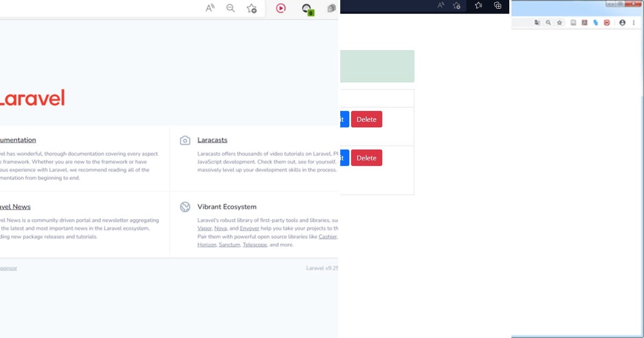Open the Vapor link in the Ecosystem text
This screenshot has height=338, width=644.
point(204,228)
